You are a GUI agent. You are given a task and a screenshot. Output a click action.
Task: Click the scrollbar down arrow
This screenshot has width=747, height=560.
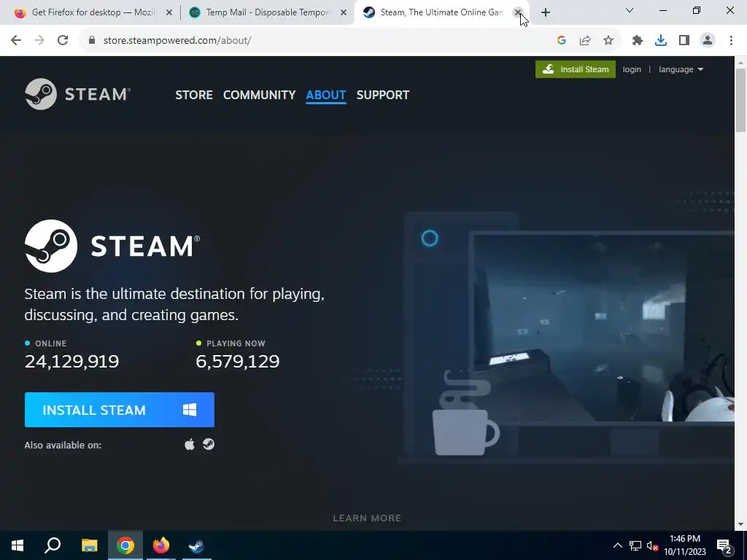tap(740, 524)
